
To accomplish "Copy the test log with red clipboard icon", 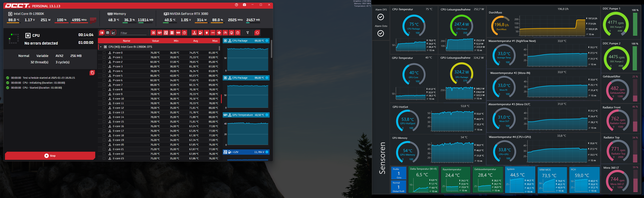I will pyautogui.click(x=92, y=73).
